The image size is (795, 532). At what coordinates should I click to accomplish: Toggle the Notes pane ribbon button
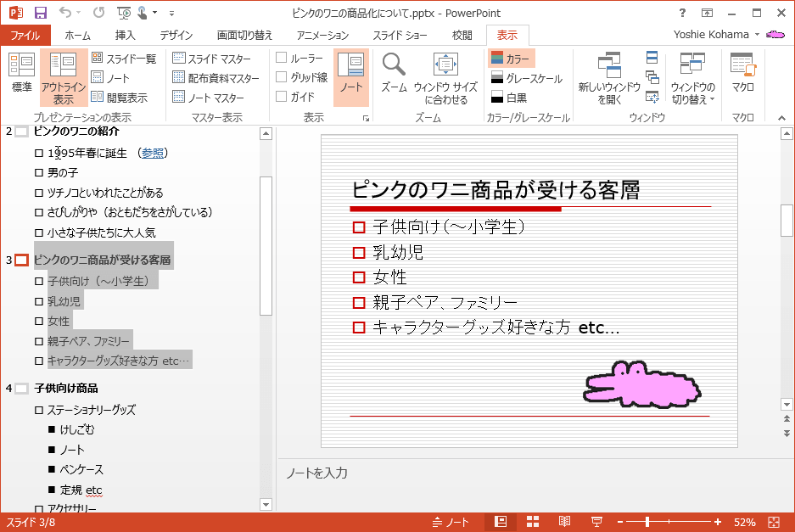point(351,77)
